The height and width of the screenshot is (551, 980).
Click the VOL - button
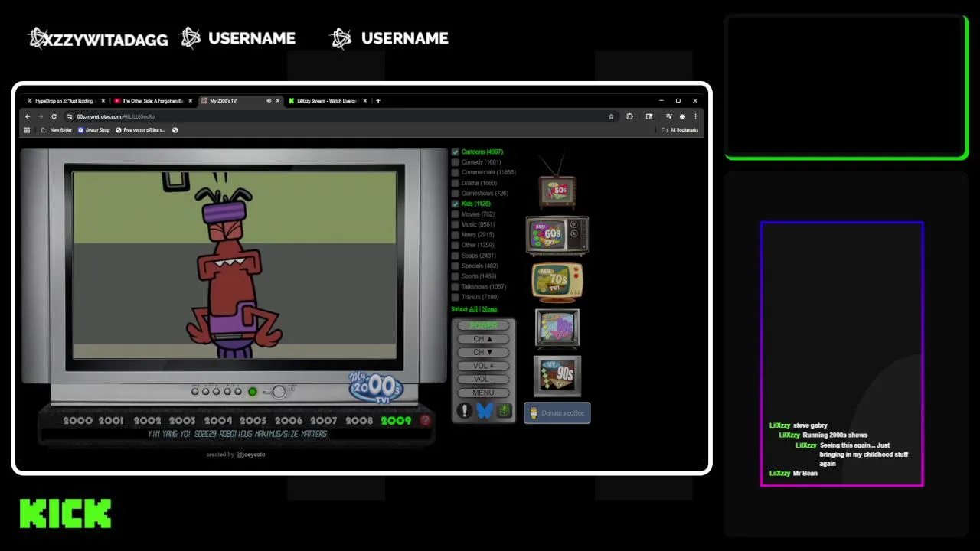pyautogui.click(x=483, y=379)
